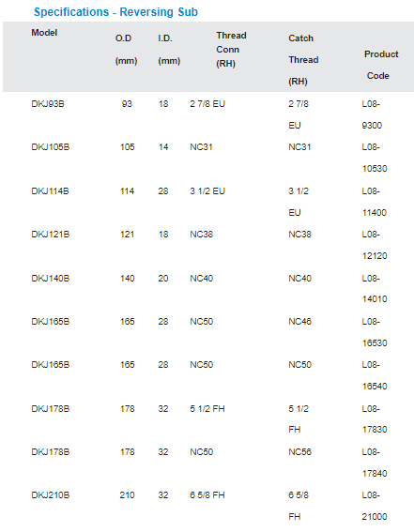Viewport: 414px width, 532px height.
Task: Click the I.D. (mm) column header
Action: coord(169,50)
